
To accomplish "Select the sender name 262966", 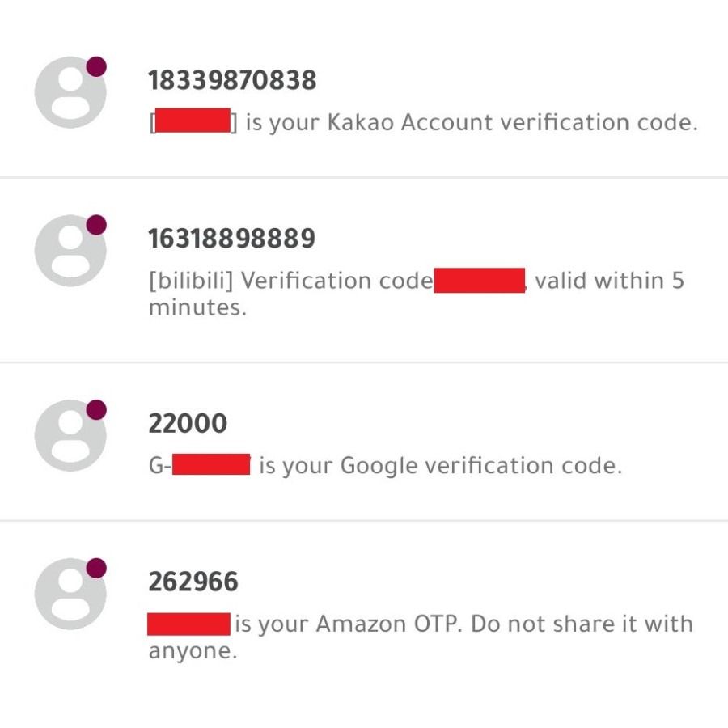I will (x=193, y=582).
